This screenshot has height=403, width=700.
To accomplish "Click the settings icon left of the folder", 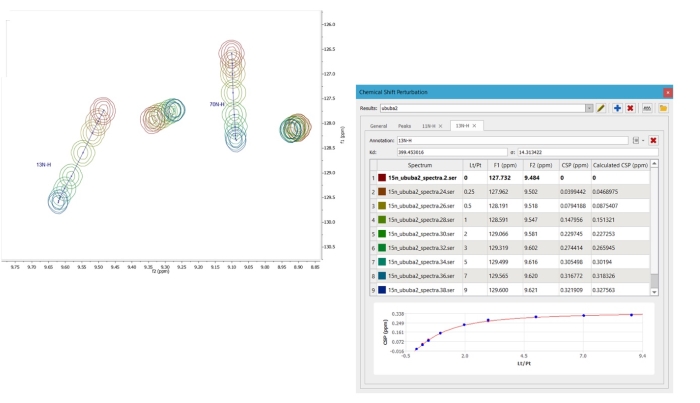I will click(647, 107).
